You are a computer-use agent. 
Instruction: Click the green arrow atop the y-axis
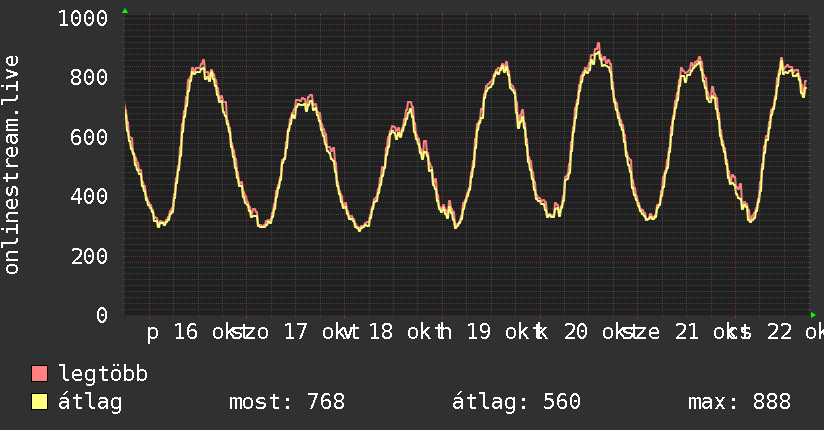pos(125,11)
